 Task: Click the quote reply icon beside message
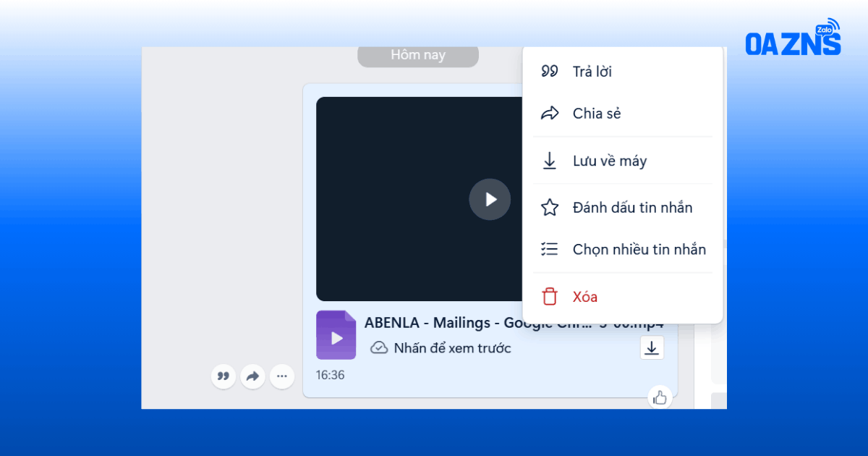[224, 376]
